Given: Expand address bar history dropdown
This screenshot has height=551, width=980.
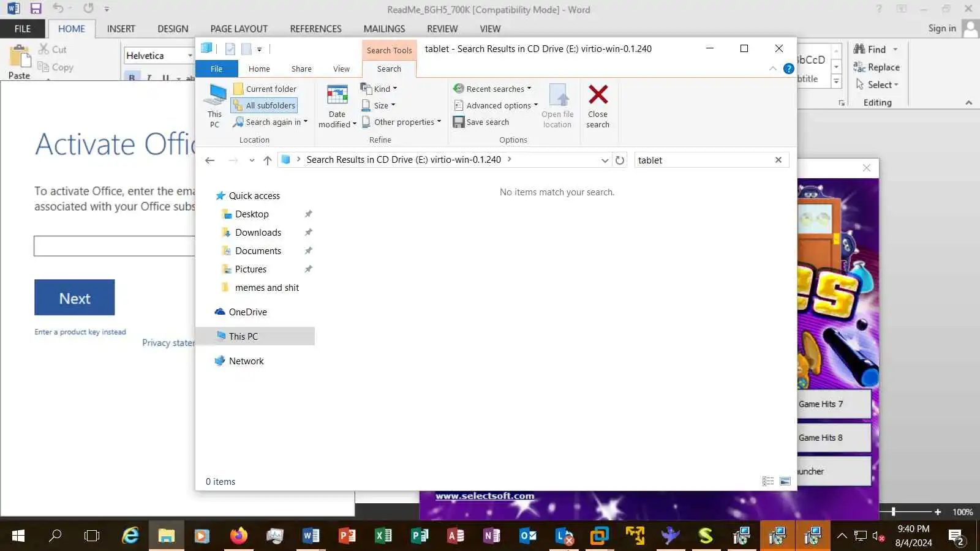Looking at the screenshot, I should (605, 160).
